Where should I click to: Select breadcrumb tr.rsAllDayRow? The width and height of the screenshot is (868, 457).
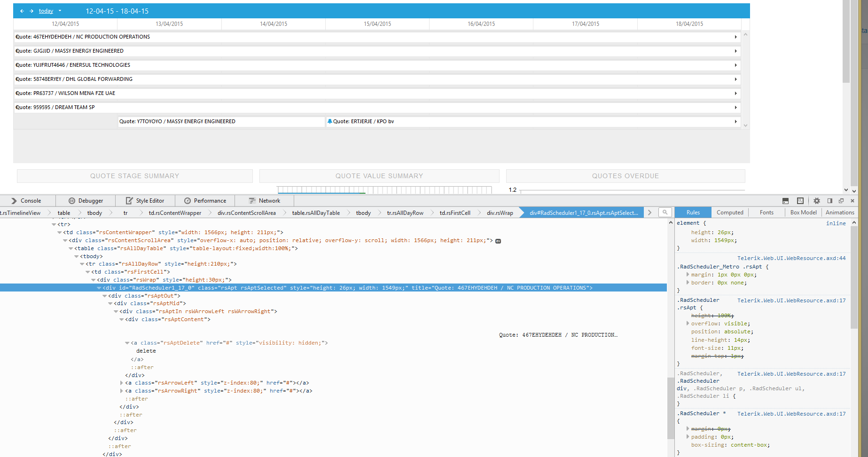click(405, 213)
